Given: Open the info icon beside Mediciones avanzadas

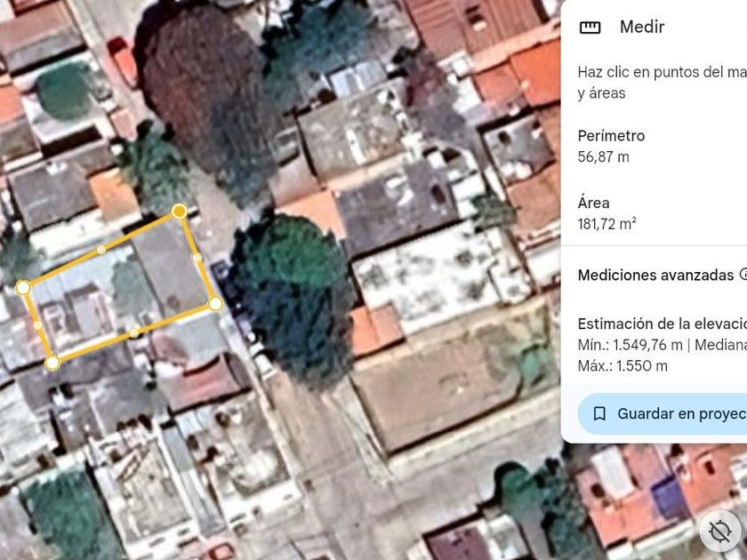Looking at the screenshot, I should (743, 274).
